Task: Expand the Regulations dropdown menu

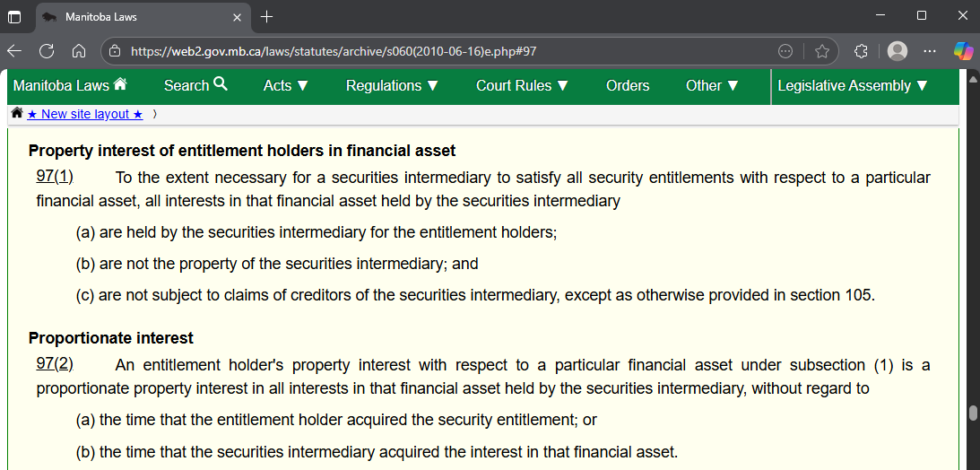Action: pyautogui.click(x=392, y=86)
